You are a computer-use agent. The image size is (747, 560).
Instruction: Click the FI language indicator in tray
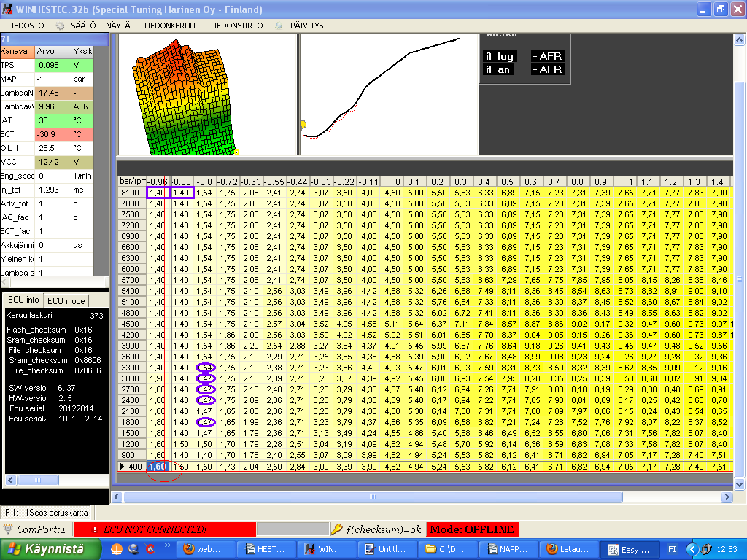(672, 549)
